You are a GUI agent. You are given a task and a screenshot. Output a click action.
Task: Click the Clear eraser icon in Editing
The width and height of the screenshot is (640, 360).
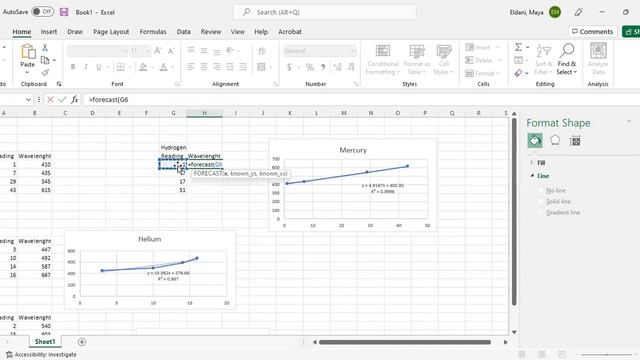coord(518,73)
